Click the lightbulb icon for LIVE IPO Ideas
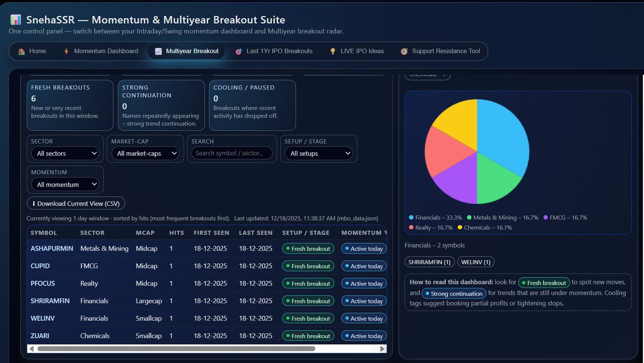 (x=333, y=51)
